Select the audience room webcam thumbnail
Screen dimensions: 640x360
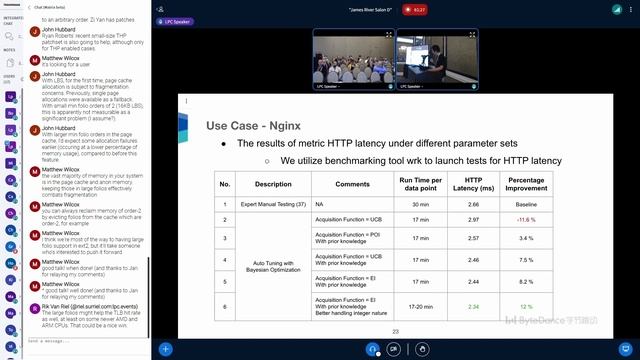[x=353, y=59]
